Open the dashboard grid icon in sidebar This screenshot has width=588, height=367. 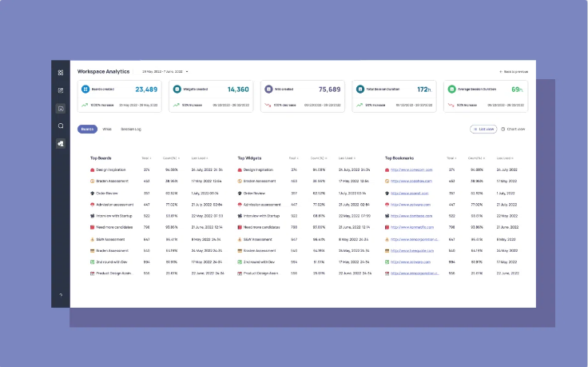pos(61,73)
